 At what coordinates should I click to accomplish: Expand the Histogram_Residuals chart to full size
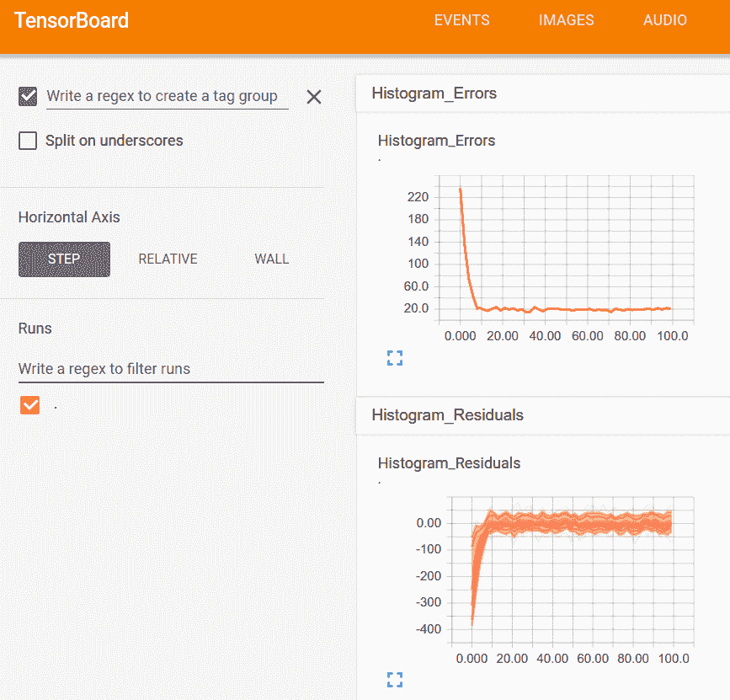tap(395, 680)
